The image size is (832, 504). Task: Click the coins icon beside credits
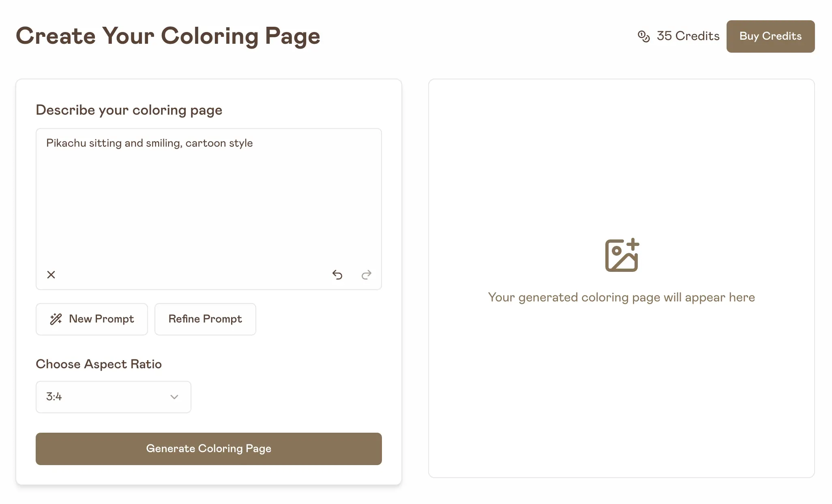643,36
